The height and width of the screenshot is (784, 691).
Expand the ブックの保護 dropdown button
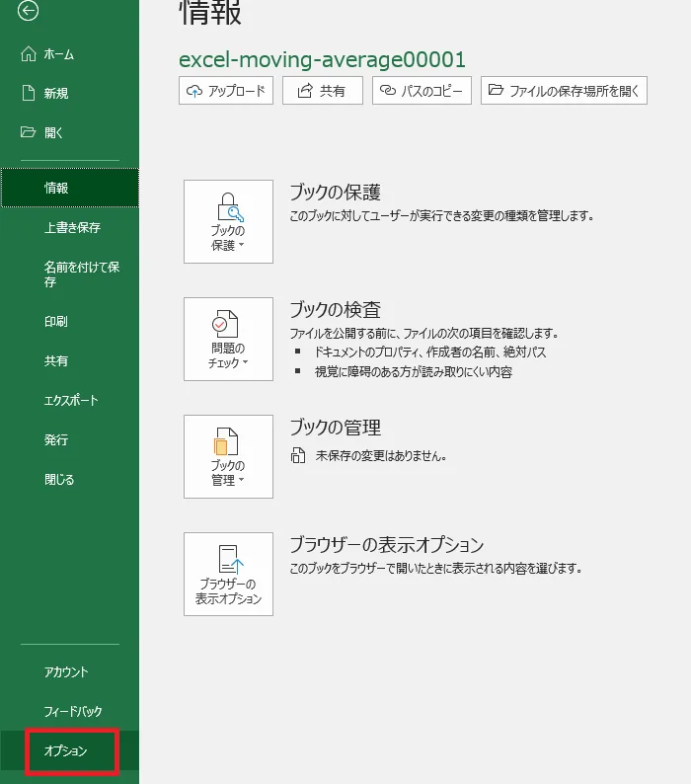pos(228,222)
